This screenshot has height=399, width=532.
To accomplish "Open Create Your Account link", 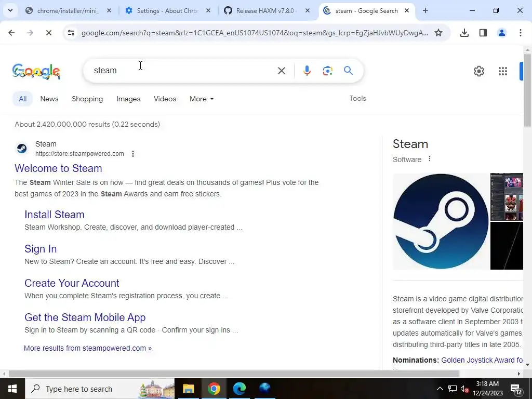I will click(x=72, y=283).
